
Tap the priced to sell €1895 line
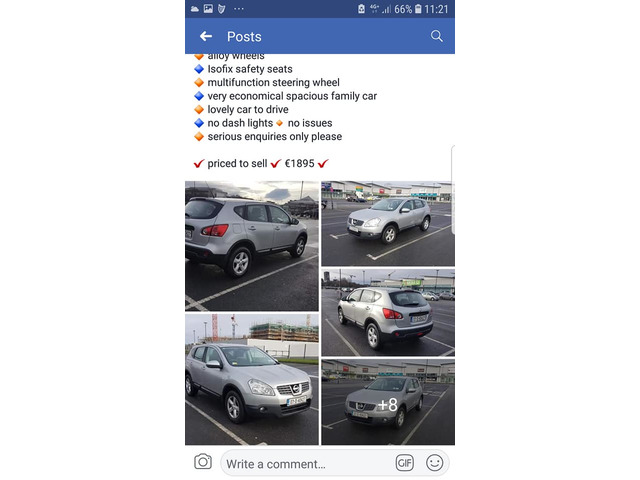(x=261, y=164)
